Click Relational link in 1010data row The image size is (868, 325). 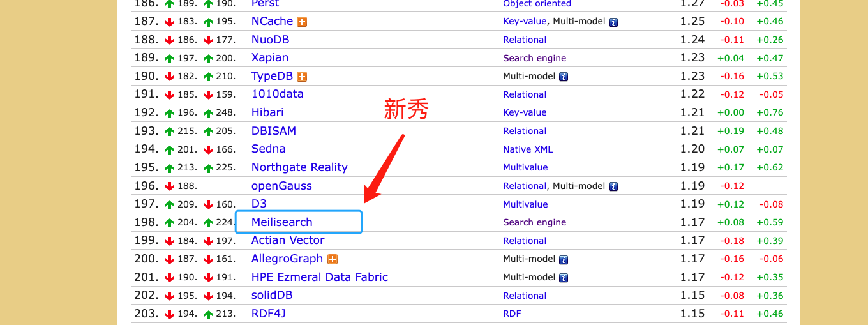tap(525, 94)
